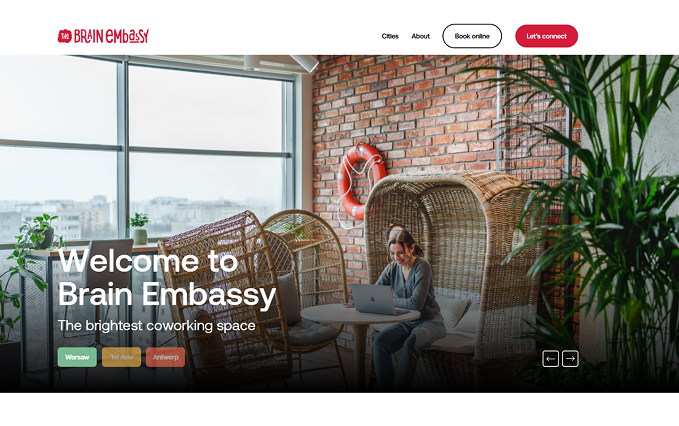Screen dimensions: 679x426
Task: Click the orange lifebuoy in hero image
Action: point(361,181)
